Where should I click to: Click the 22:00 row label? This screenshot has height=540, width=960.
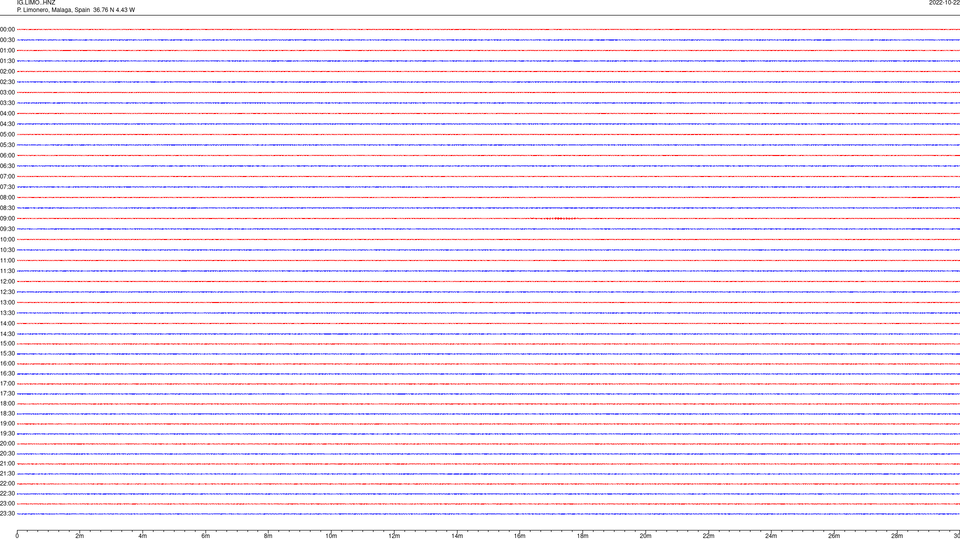click(7, 484)
